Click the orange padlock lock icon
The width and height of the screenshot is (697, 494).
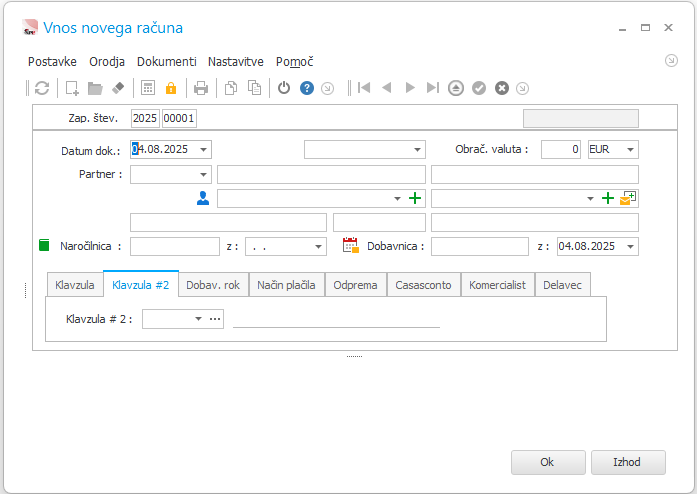tap(171, 88)
